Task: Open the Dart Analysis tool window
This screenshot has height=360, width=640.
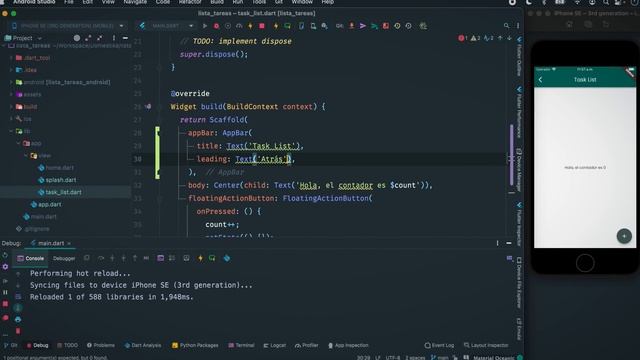Action: point(143,345)
